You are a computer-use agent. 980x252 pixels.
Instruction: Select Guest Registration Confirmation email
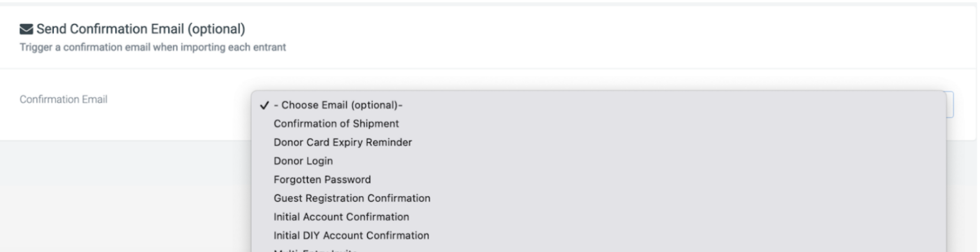[x=599, y=198]
